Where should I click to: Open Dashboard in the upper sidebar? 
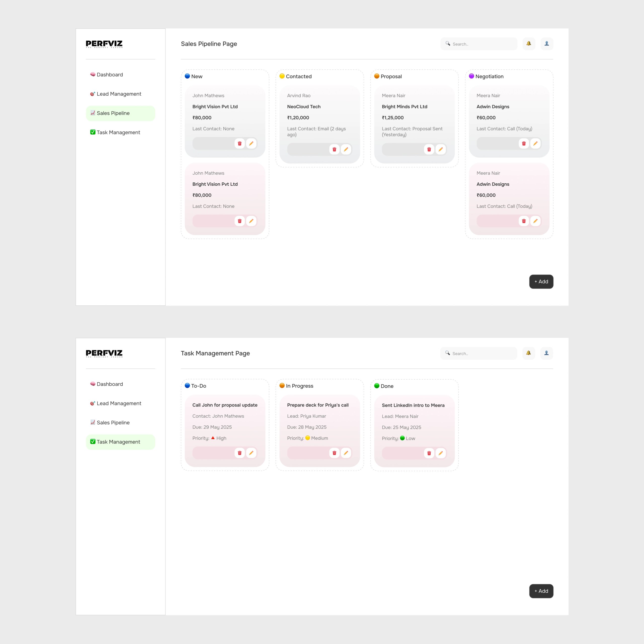tap(110, 75)
